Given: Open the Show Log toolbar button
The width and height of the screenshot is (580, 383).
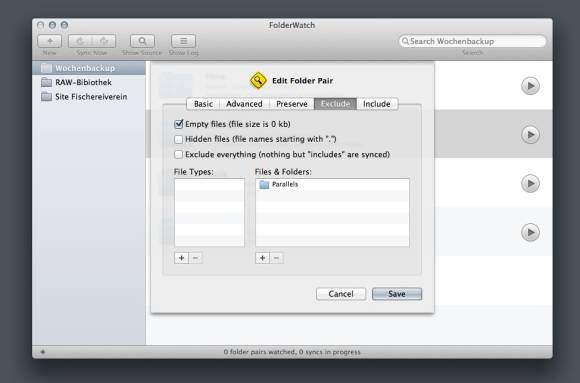Looking at the screenshot, I should (x=183, y=41).
